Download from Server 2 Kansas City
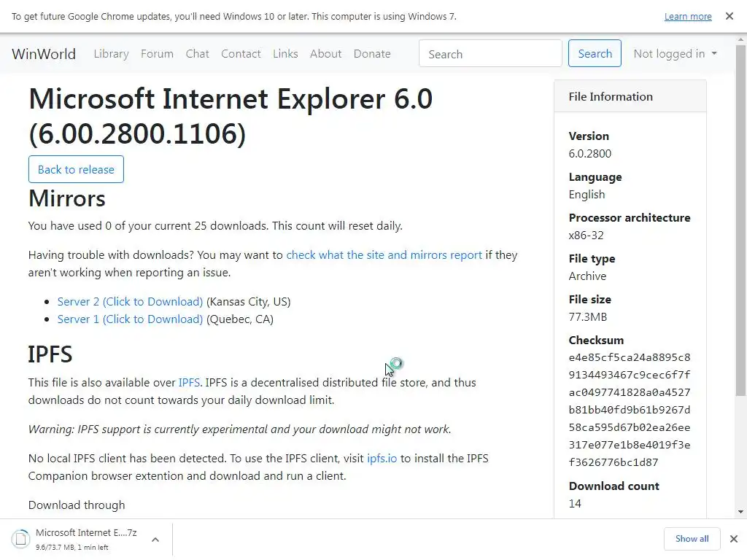747x560 pixels. pos(130,301)
